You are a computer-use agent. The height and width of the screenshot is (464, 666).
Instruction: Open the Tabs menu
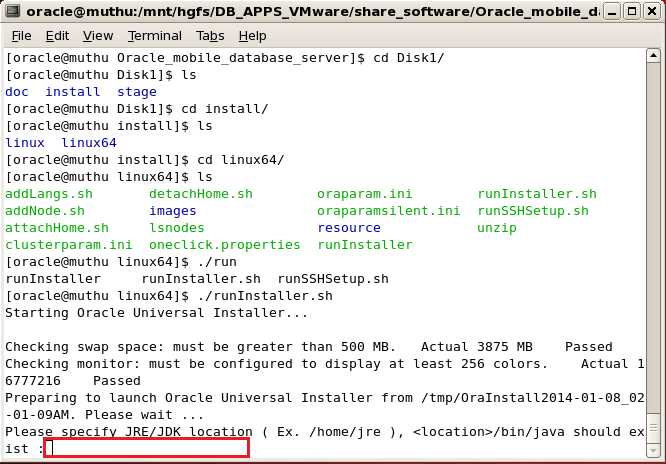coord(210,36)
